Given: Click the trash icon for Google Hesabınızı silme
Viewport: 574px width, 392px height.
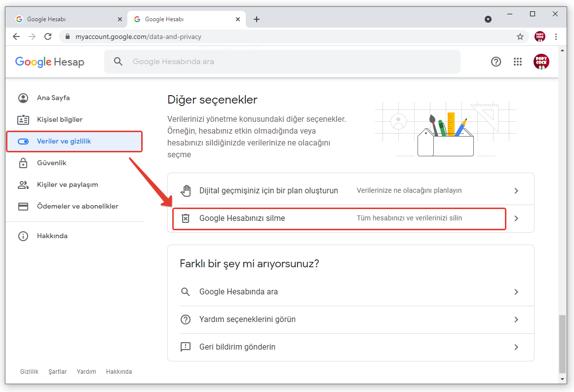Looking at the screenshot, I should pyautogui.click(x=186, y=218).
